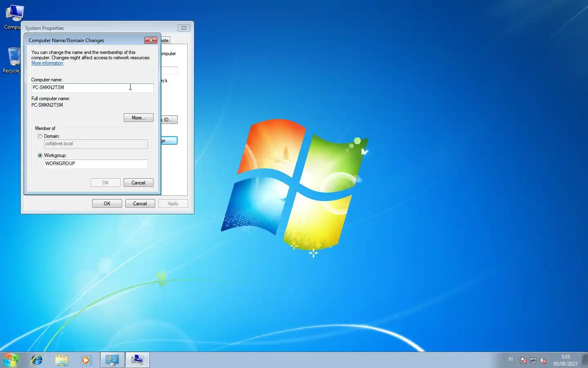
Task: Select the Domain radio button
Action: 40,136
